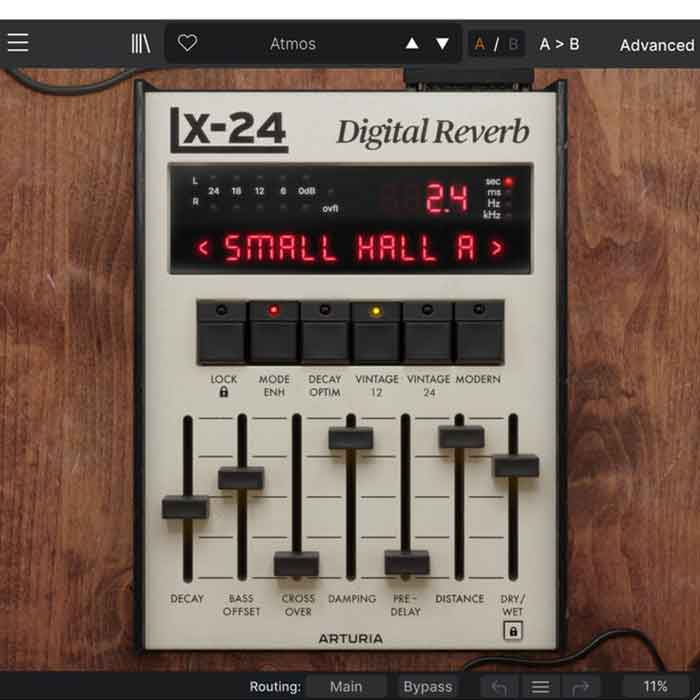Click the ARTURIA brand label
700x700 pixels.
tap(350, 639)
